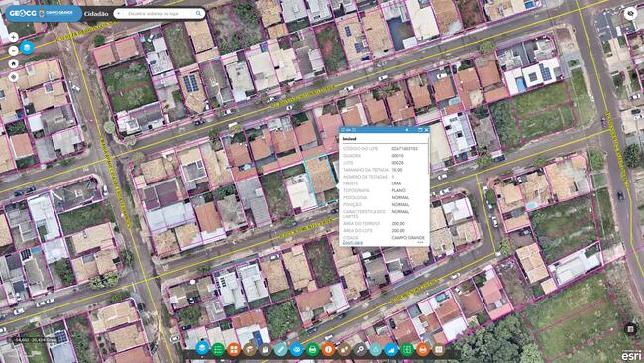The height and width of the screenshot is (363, 644).
Task: Click teal icon right of magnifier tool
Action: pyautogui.click(x=376, y=349)
